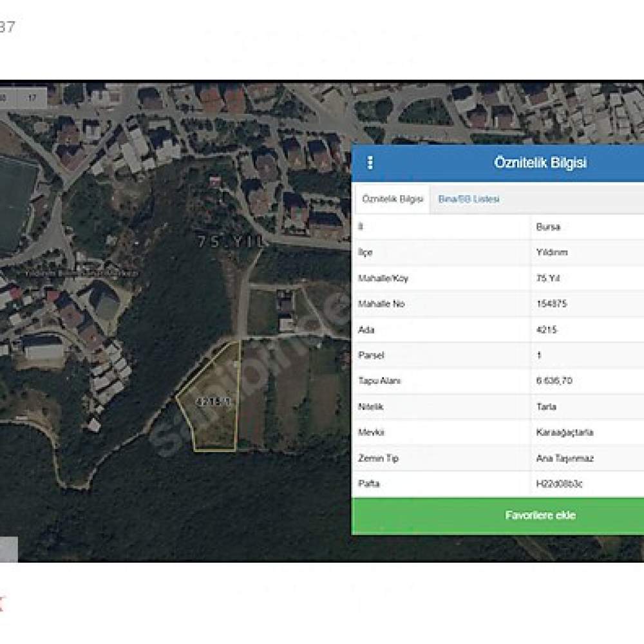Click the Pafta field label

pyautogui.click(x=368, y=484)
